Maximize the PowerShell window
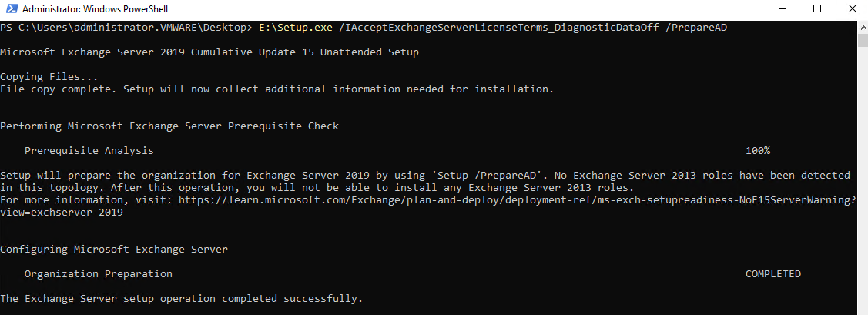 click(816, 10)
